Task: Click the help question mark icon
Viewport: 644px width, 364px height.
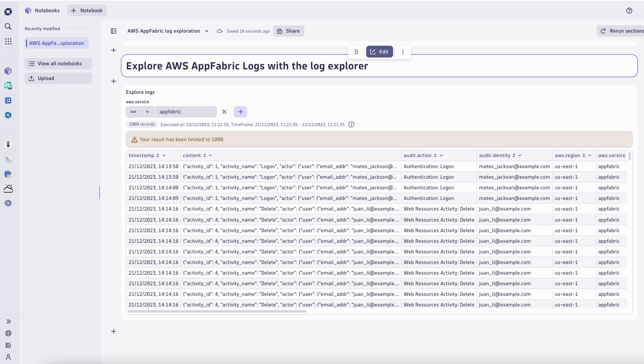Action: pyautogui.click(x=629, y=11)
